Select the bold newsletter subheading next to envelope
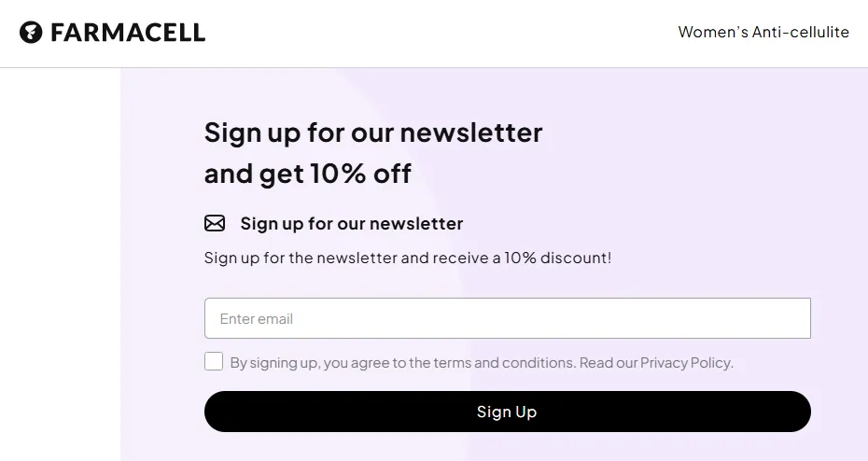868x461 pixels. tap(351, 223)
